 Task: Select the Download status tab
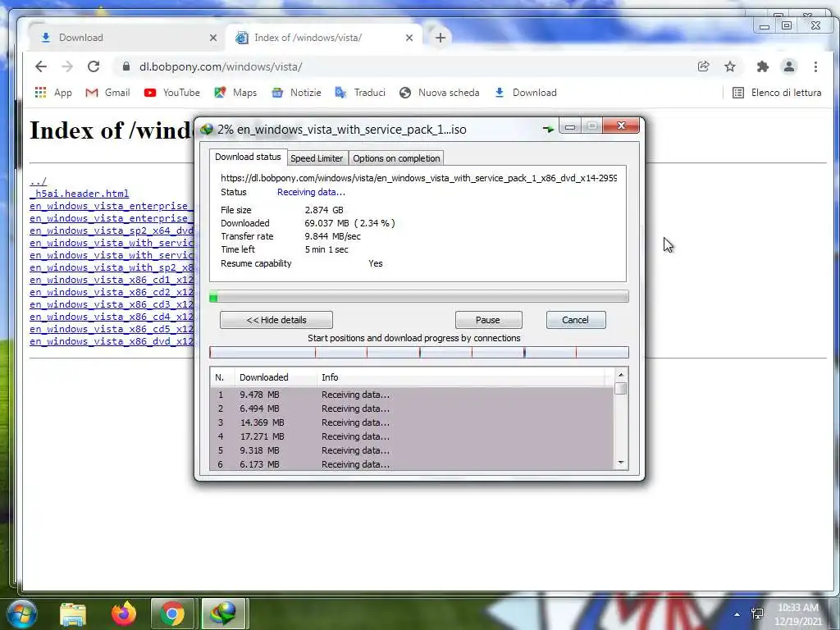248,157
